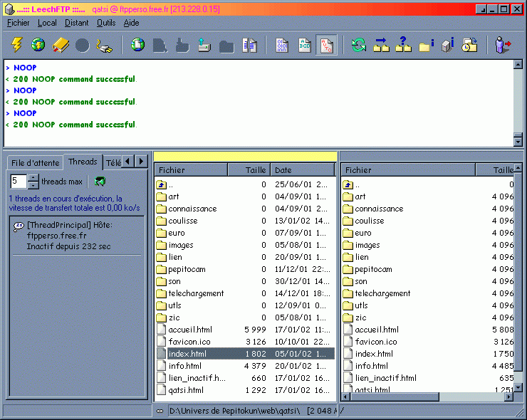Viewport: 527px width, 420px height.
Task: Select remote file 'info.html'
Action: [x=365, y=366]
